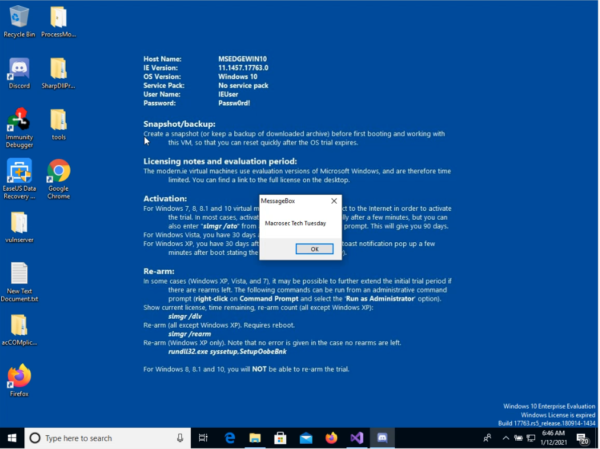This screenshot has height=449, width=600.
Task: Select the Google Chrome desktop shortcut
Action: click(x=59, y=179)
